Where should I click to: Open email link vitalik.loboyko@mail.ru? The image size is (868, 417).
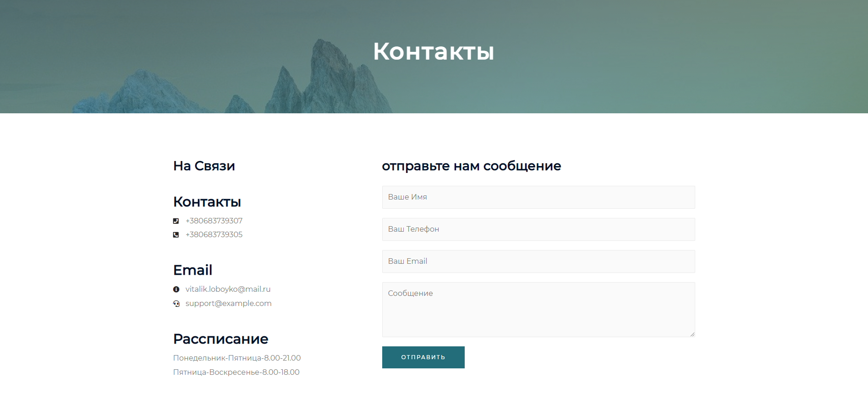pos(228,289)
